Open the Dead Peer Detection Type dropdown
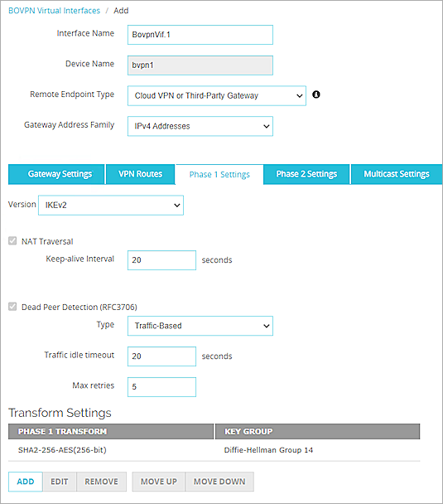 click(200, 326)
